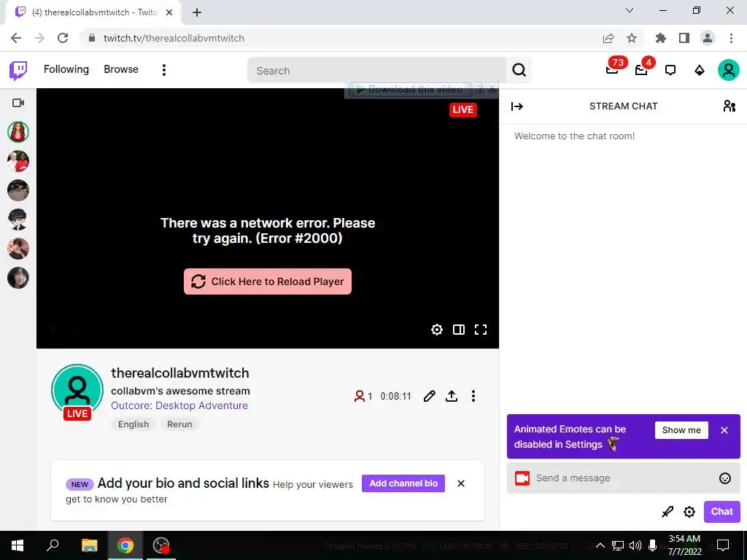
Task: Switch to OBS Studio in the taskbar
Action: (161, 545)
